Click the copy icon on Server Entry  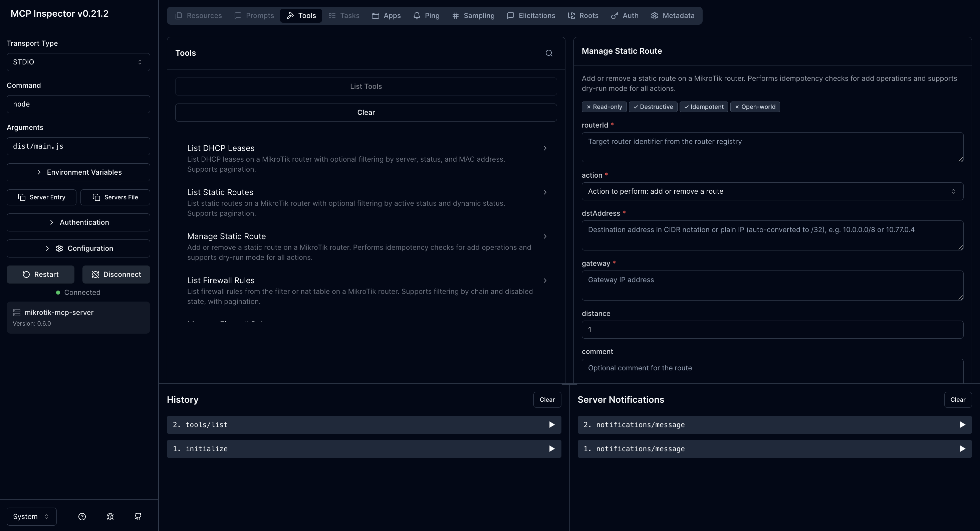coord(22,197)
